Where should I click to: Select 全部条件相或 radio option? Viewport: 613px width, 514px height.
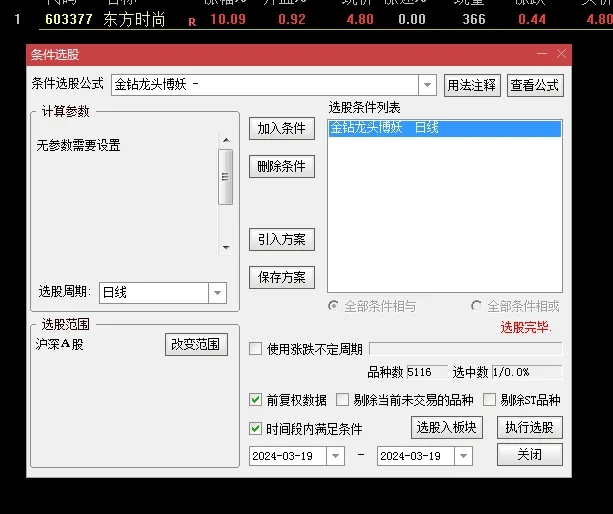pos(477,306)
